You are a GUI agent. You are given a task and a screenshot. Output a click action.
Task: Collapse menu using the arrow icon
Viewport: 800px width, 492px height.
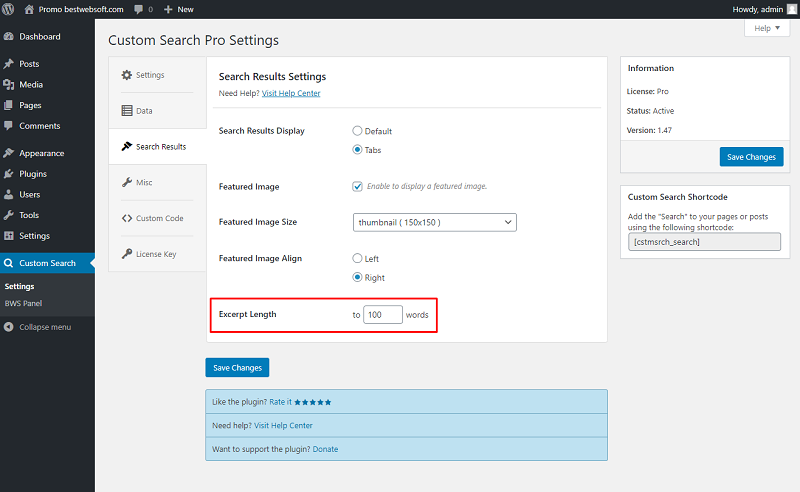pyautogui.click(x=8, y=327)
